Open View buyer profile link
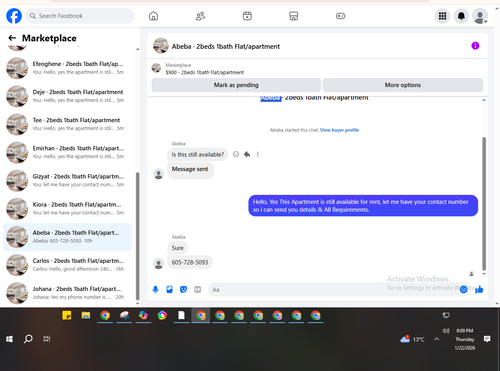The height and width of the screenshot is (371, 500). point(339,130)
